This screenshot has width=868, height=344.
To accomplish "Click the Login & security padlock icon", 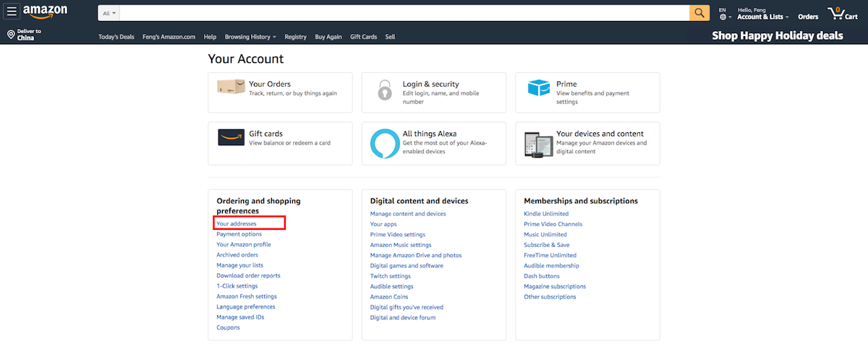I will click(x=385, y=90).
